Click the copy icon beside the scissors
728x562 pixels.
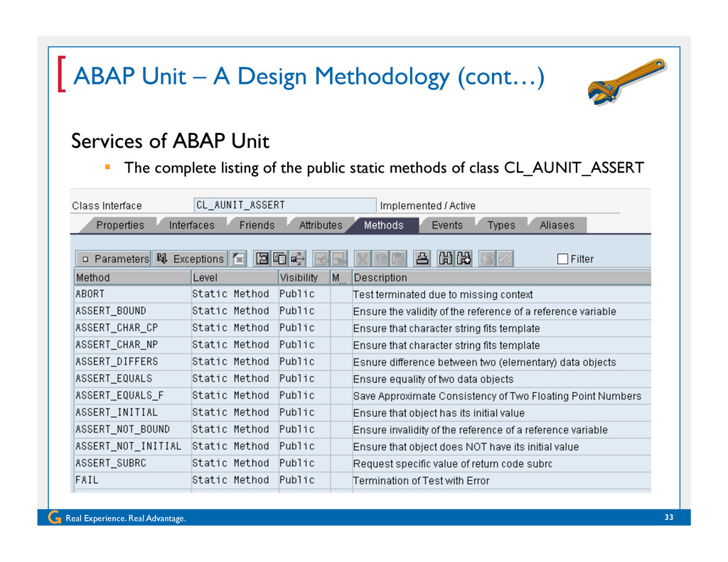point(380,259)
